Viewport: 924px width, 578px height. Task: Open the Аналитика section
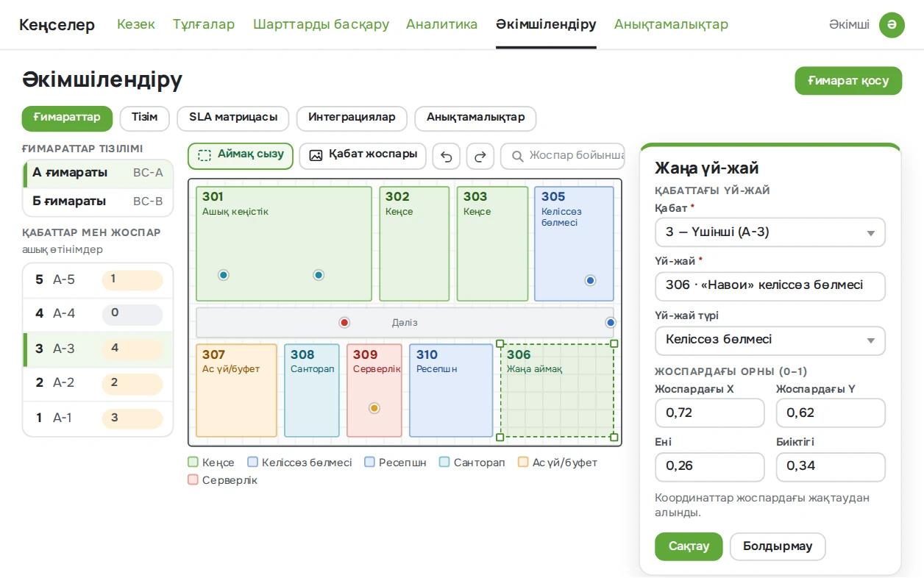pyautogui.click(x=442, y=25)
